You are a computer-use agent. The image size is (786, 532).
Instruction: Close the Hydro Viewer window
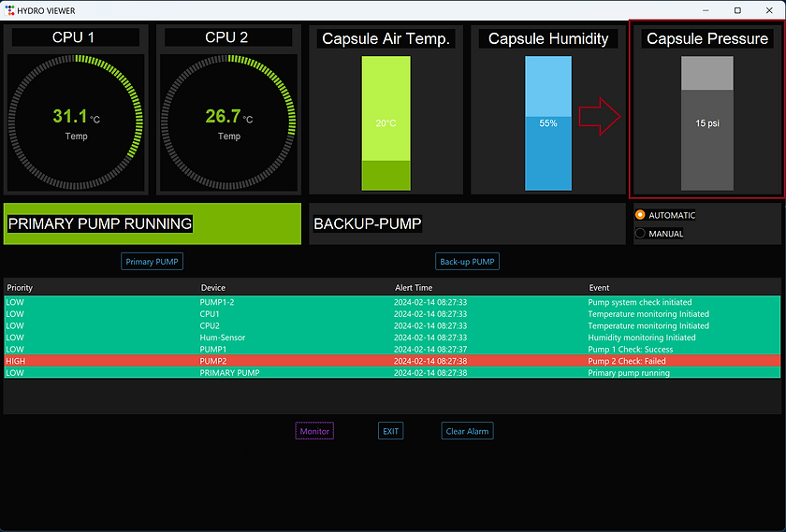click(769, 10)
